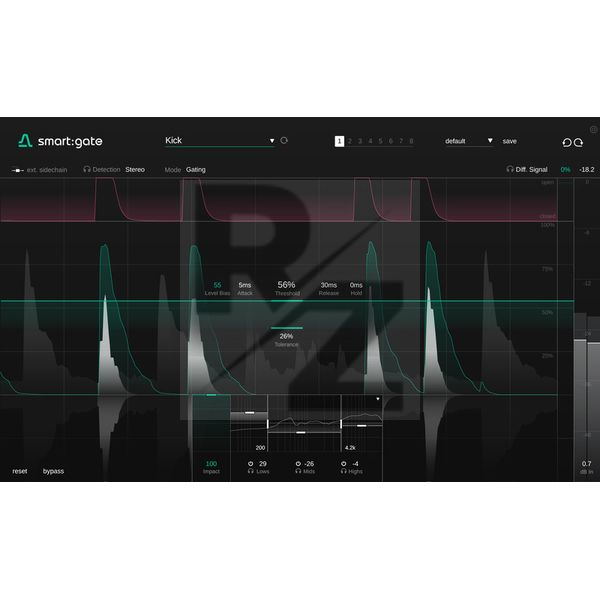Select state slot 5

coord(380,141)
